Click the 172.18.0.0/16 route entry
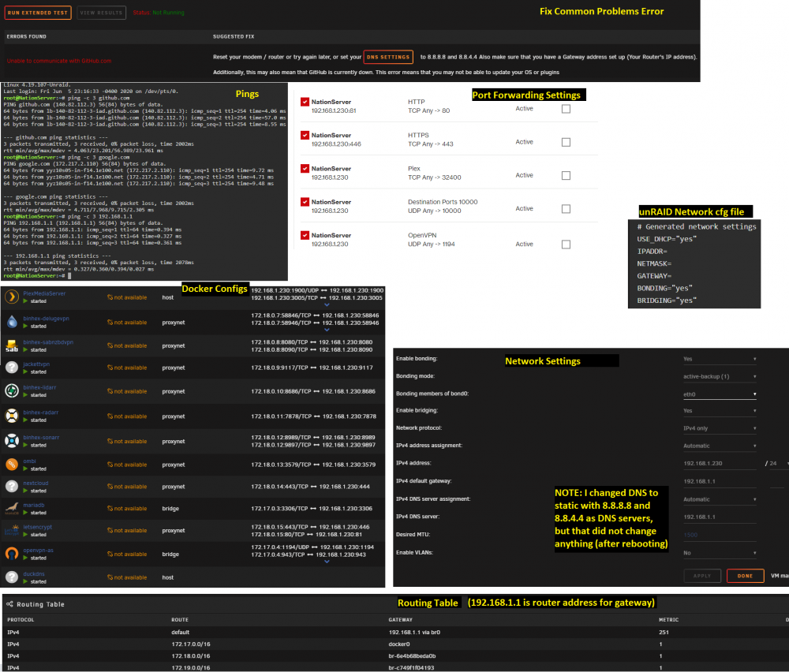 click(191, 656)
